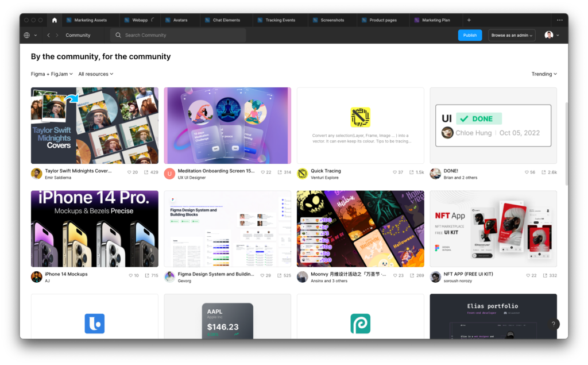Viewport: 588px width, 365px height.
Task: Switch to the Marketing Plan tab
Action: [x=436, y=20]
